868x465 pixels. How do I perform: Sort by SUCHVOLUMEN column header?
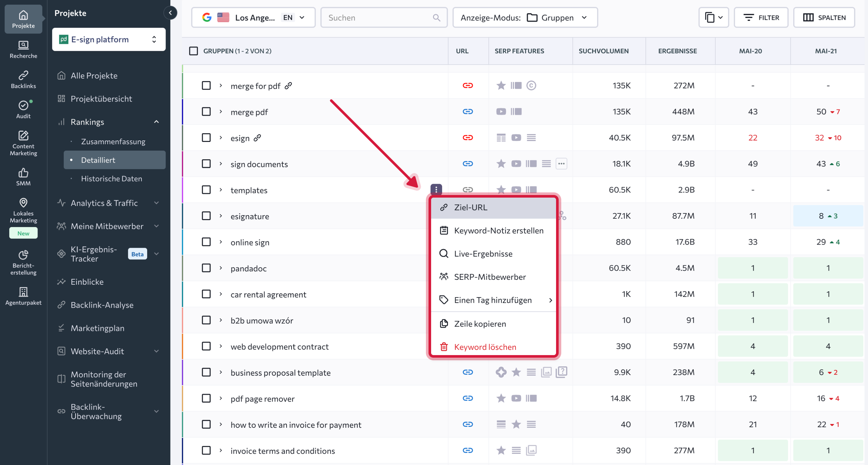[x=603, y=51]
